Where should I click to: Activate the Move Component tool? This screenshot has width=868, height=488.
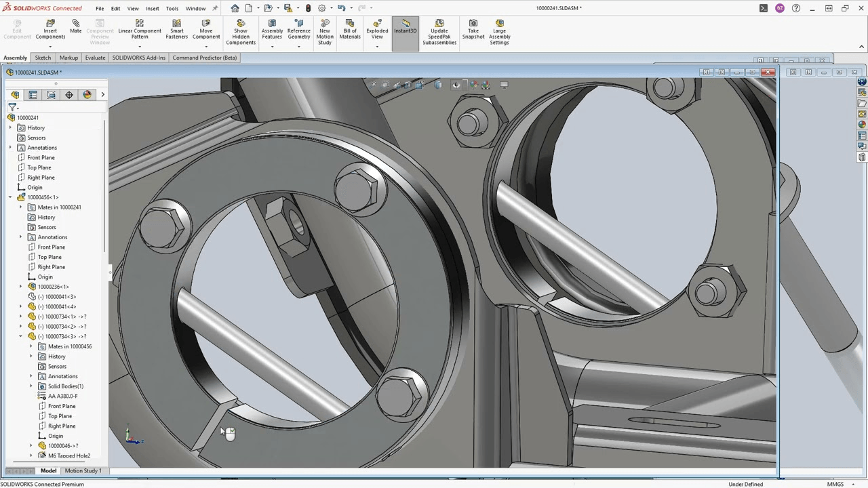coord(206,30)
